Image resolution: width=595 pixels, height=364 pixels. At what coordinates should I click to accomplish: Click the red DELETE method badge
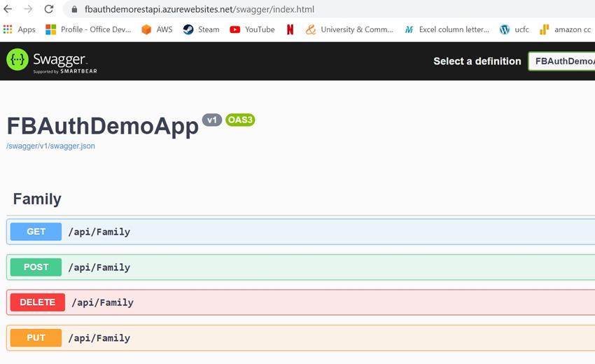(38, 302)
